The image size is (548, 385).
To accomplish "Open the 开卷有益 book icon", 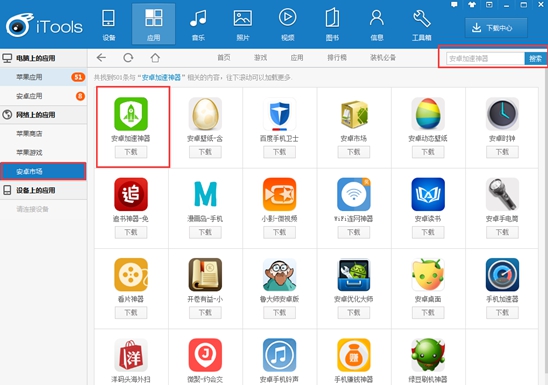I will [205, 275].
